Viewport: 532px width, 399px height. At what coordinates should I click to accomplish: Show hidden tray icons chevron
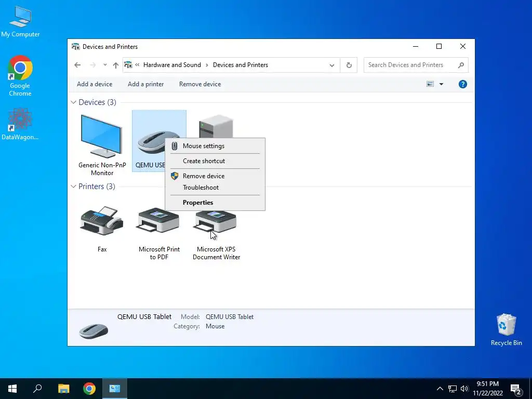click(x=440, y=389)
